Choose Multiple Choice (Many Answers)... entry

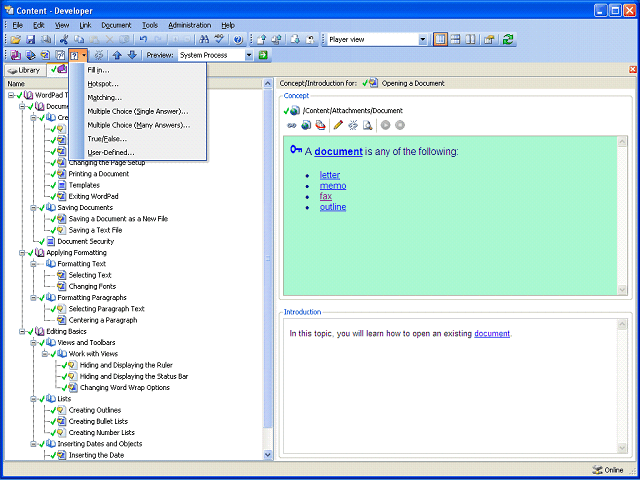point(138,125)
